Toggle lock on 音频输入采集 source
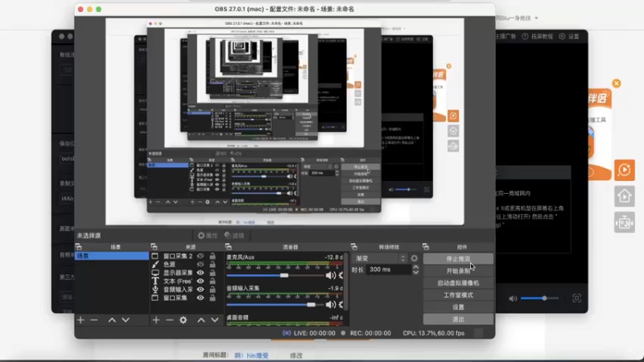This screenshot has width=644, height=362. coord(213,290)
